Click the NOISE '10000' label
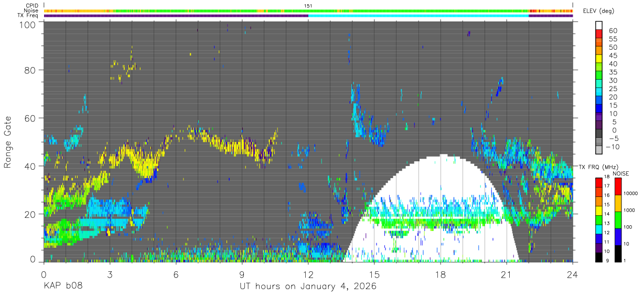 click(x=631, y=193)
